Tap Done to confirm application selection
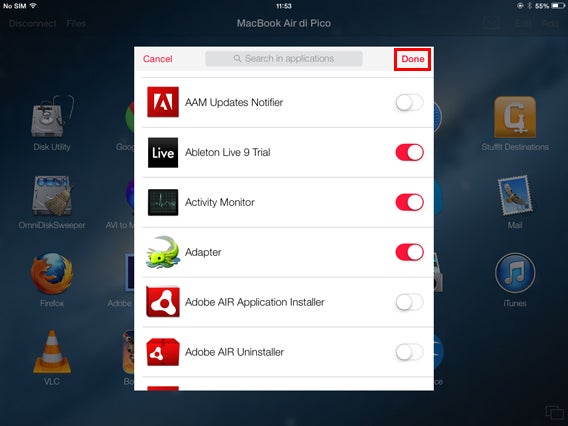Viewport: 568px width, 426px height. click(413, 59)
